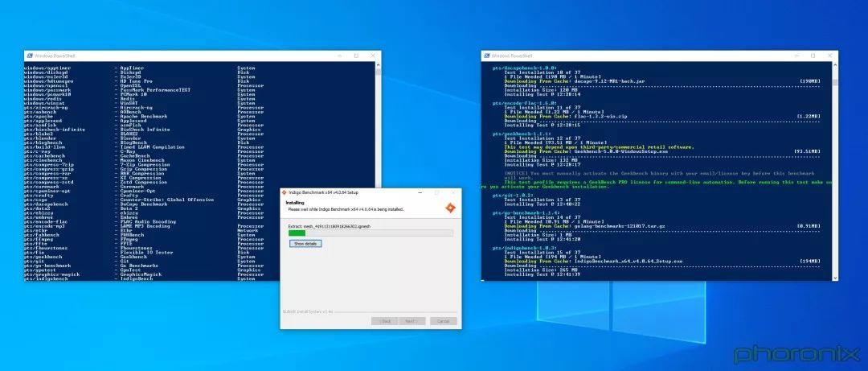868x371 pixels.
Task: Click 'pts/indigobench' in left PowerShell
Action: (x=46, y=279)
